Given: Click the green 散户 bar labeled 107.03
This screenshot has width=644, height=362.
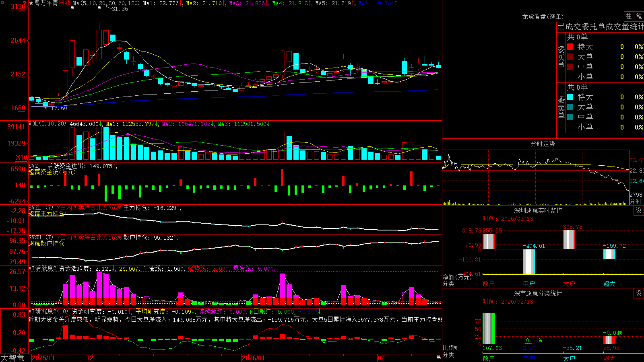Looking at the screenshot, I should coord(489,328).
